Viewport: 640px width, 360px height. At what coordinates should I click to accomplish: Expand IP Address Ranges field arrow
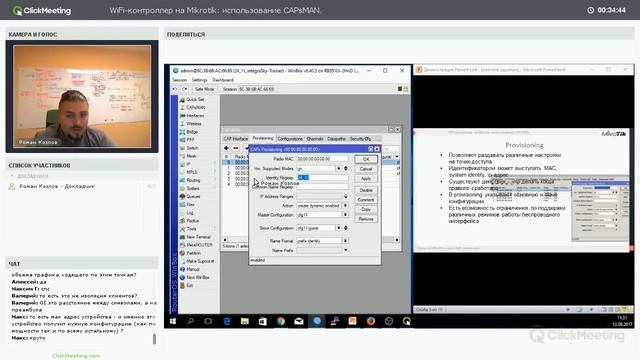(345, 196)
